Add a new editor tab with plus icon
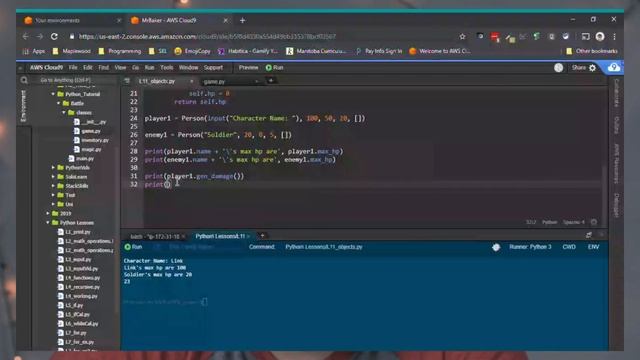 click(x=271, y=81)
